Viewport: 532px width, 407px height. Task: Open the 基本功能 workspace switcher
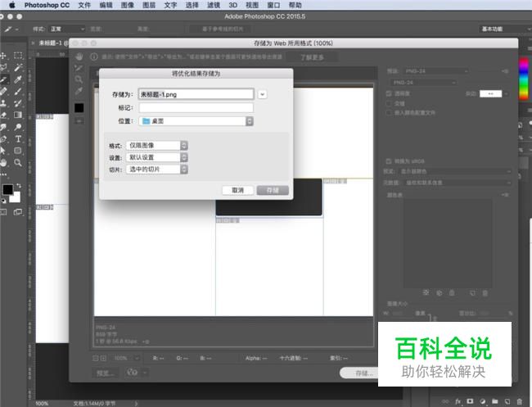(x=506, y=29)
